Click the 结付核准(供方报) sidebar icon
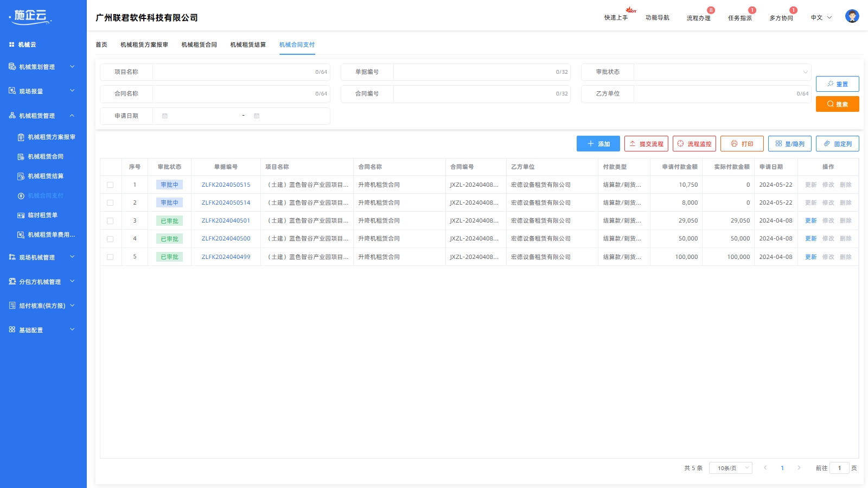This screenshot has width=868, height=488. coord(12,305)
